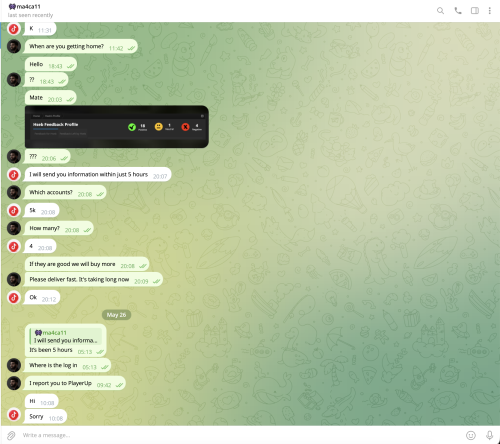Click the I will send you information message
This screenshot has width=500, height=444.
tap(97, 174)
